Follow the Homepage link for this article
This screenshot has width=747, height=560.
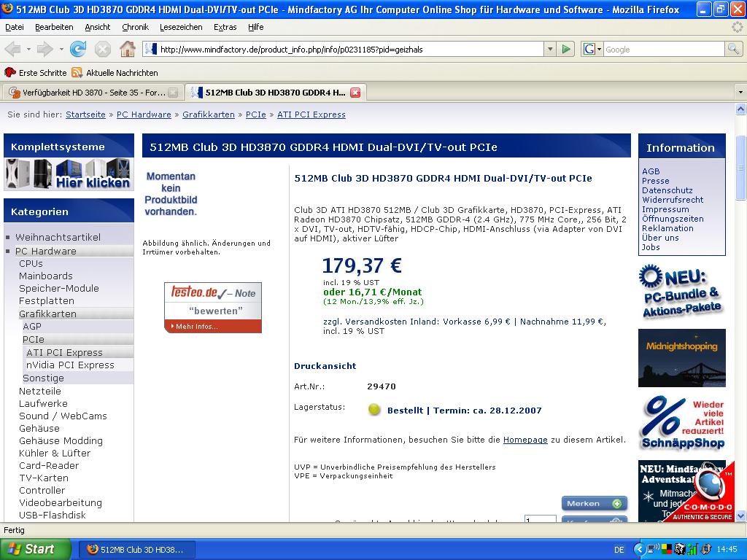point(525,440)
